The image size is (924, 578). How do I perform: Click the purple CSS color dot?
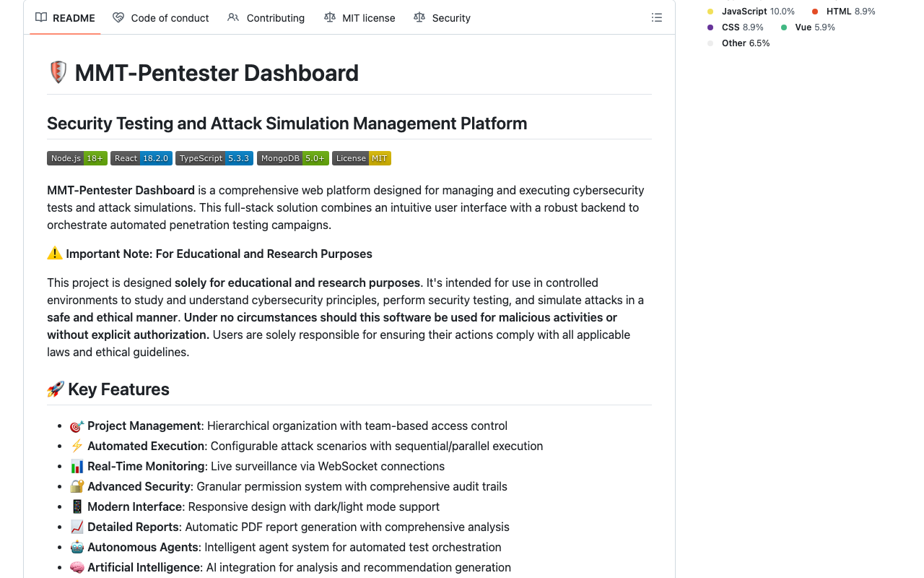(710, 27)
